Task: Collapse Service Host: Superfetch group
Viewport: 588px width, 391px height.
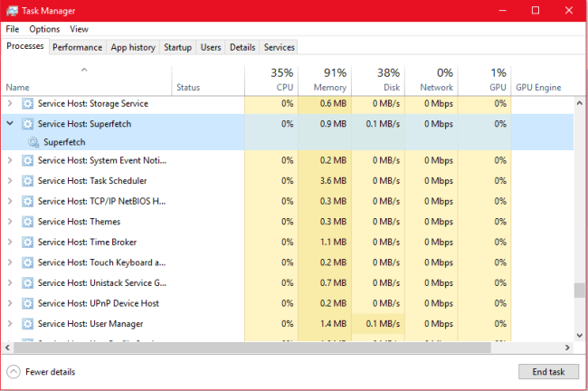Action: [10, 123]
